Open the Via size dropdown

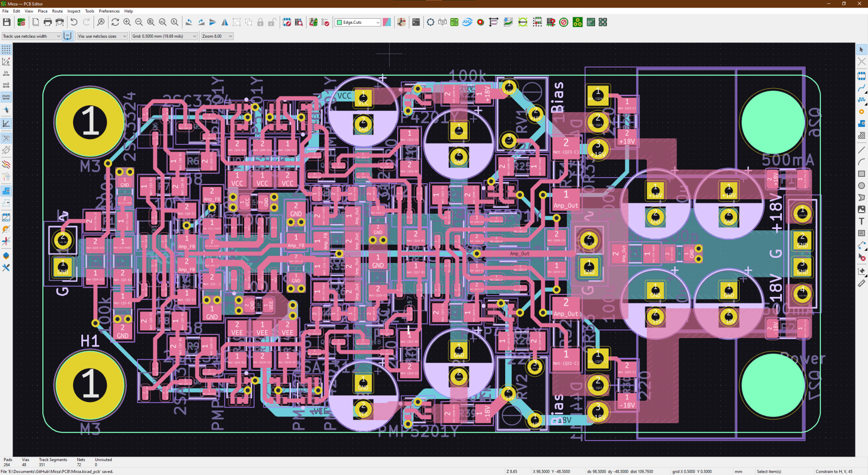tap(102, 36)
